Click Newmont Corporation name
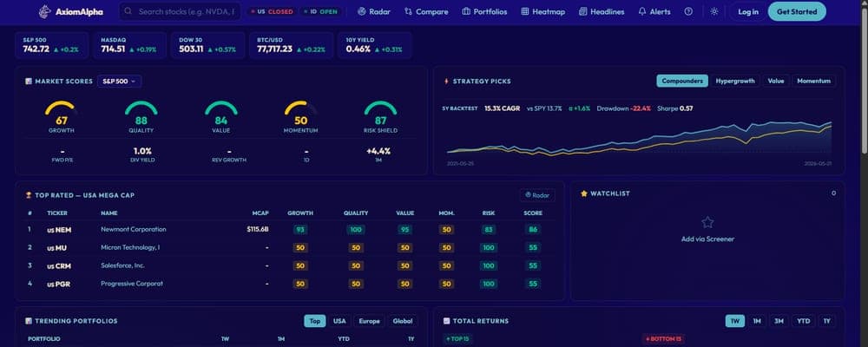 tap(134, 229)
